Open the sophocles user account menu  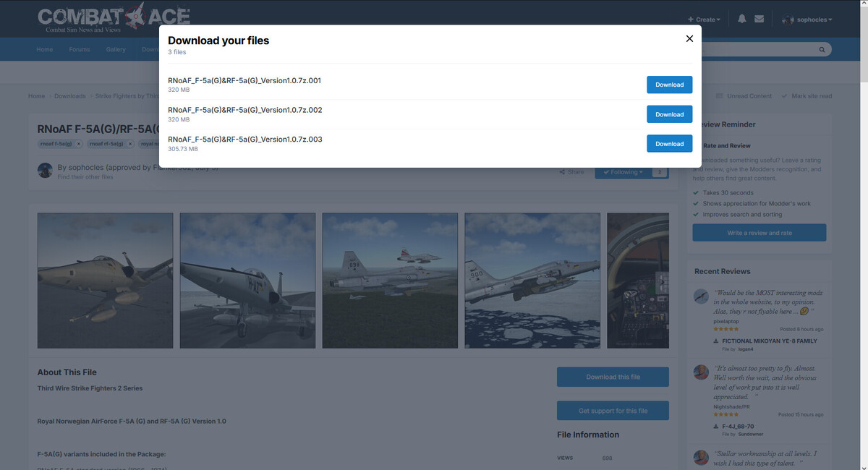click(807, 20)
